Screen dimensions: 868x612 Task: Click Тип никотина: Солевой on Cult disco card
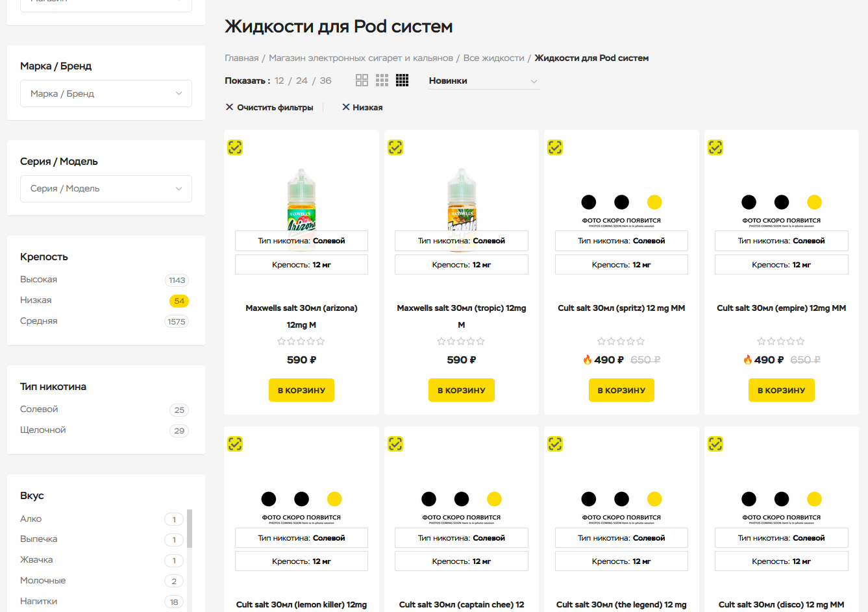click(782, 538)
